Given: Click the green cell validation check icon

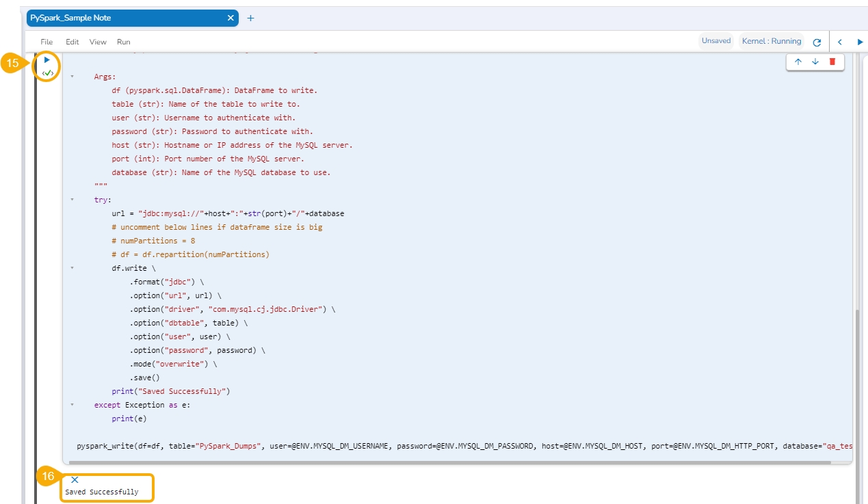Looking at the screenshot, I should [47, 72].
